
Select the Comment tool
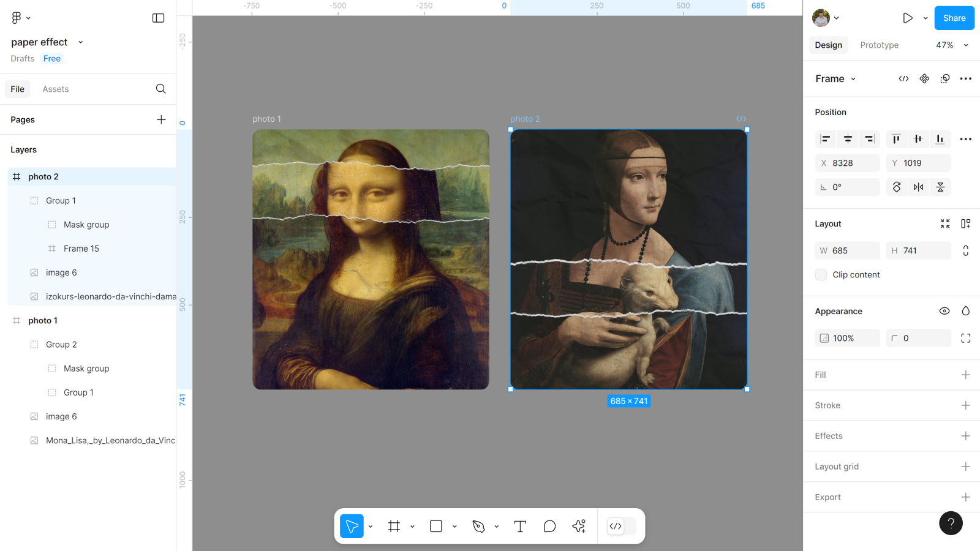pyautogui.click(x=549, y=527)
